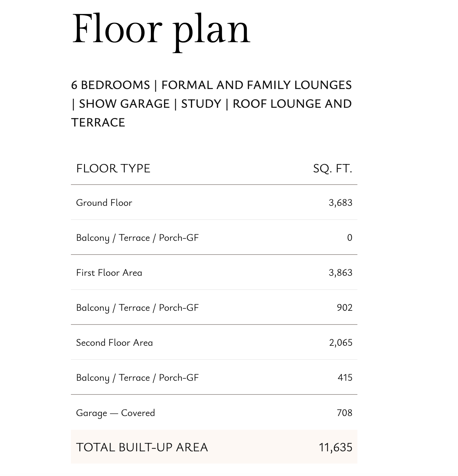Image resolution: width=458 pixels, height=476 pixels.
Task: Click the 902 square footage value
Action: pos(344,308)
